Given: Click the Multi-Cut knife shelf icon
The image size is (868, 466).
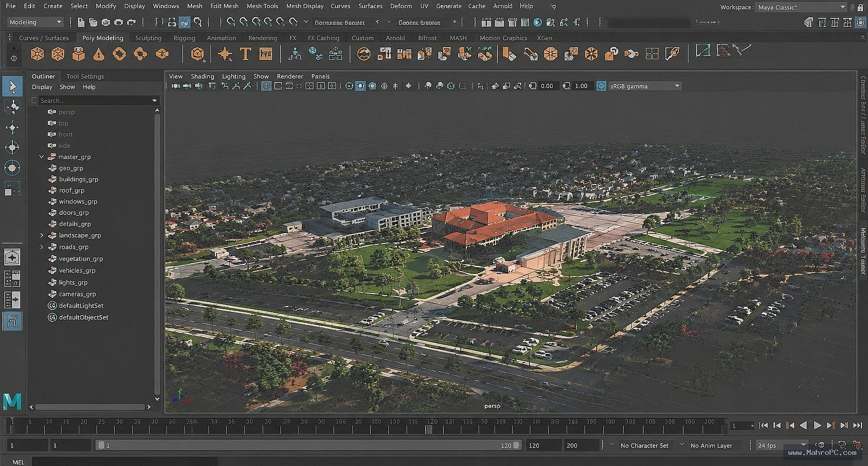Looking at the screenshot, I should point(509,54).
